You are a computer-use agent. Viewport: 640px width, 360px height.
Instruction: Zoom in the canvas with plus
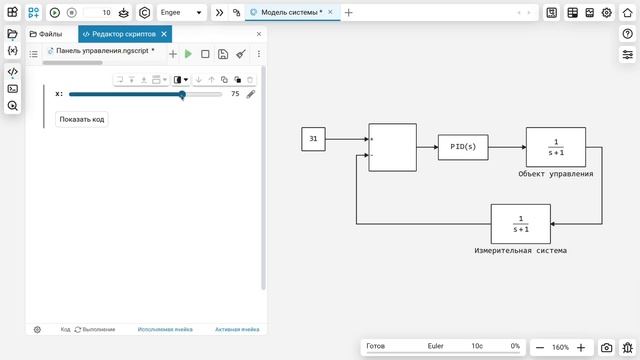[581, 347]
